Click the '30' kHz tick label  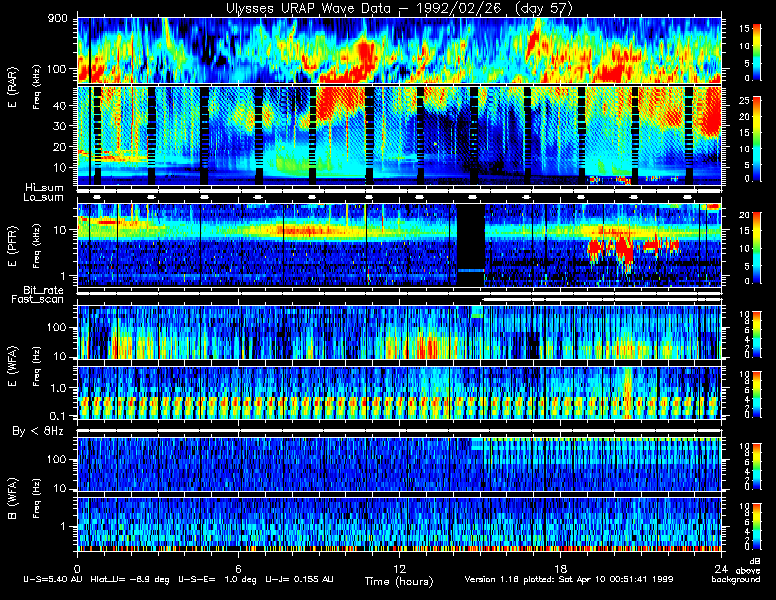pos(60,126)
